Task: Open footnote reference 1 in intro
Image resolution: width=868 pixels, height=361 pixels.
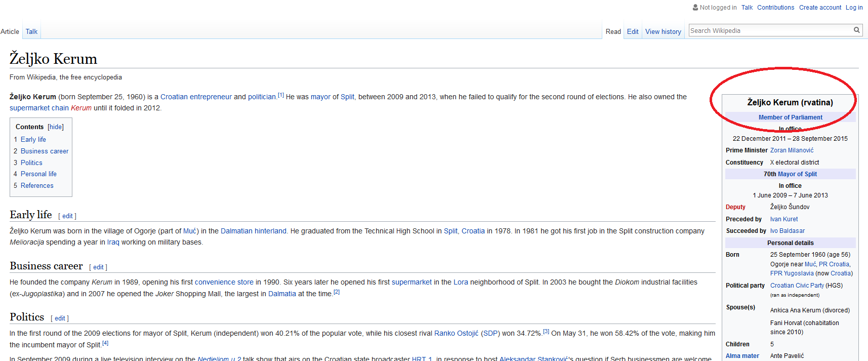Action: pyautogui.click(x=281, y=95)
